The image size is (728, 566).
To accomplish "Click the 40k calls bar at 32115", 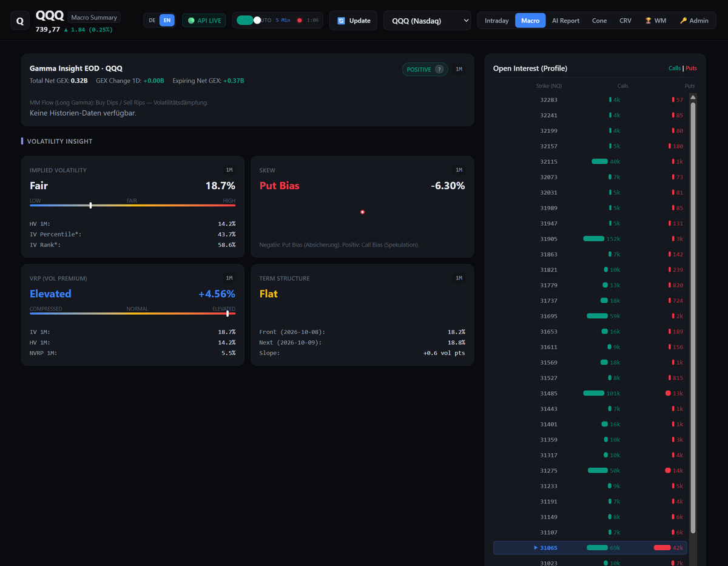I will point(599,161).
